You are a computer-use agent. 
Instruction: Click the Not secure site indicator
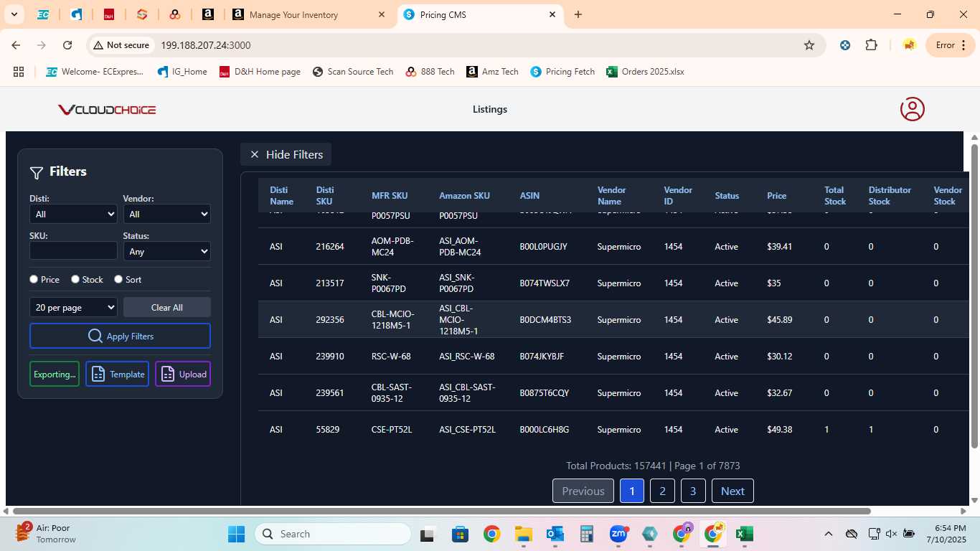(121, 45)
